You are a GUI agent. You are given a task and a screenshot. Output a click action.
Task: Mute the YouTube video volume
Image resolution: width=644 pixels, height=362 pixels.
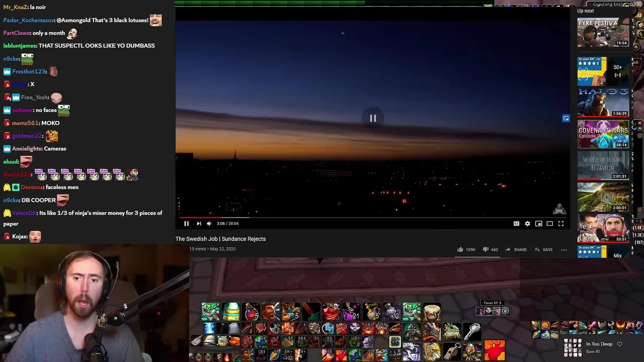209,224
